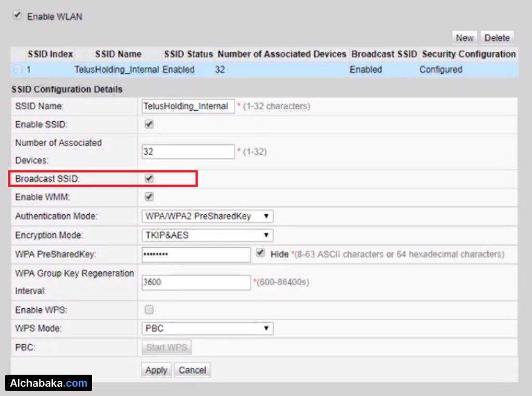
Task: Check the Enable WPS checkbox
Action: pos(149,310)
